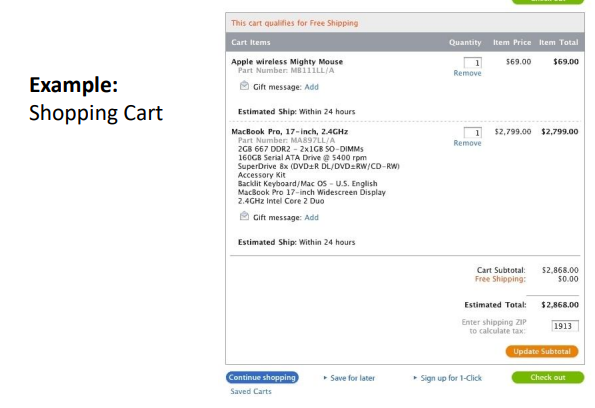Screen dimensions: 595x408
Task: Click the blue Continue shopping button
Action: (262, 378)
